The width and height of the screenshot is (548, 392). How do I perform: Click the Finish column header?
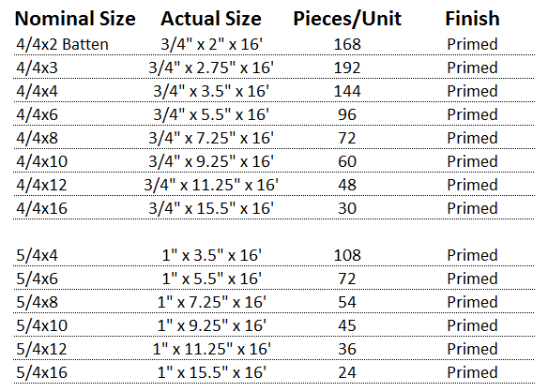[472, 19]
